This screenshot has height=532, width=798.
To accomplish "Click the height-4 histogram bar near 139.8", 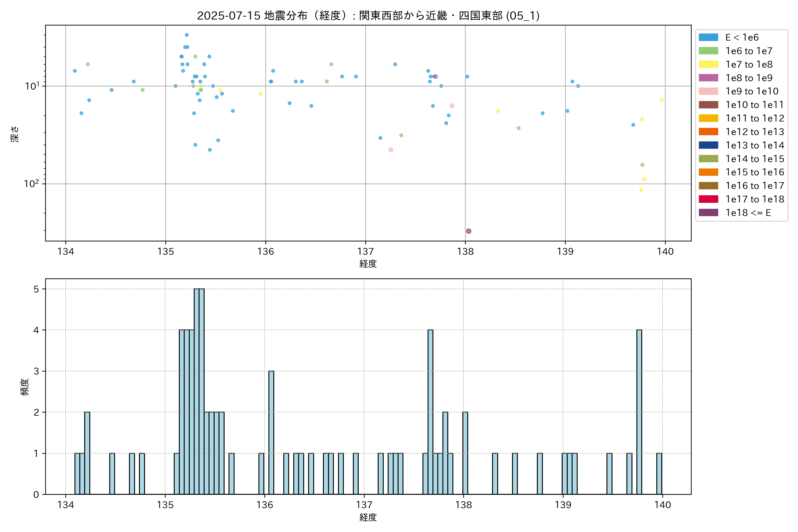I will tap(639, 412).
